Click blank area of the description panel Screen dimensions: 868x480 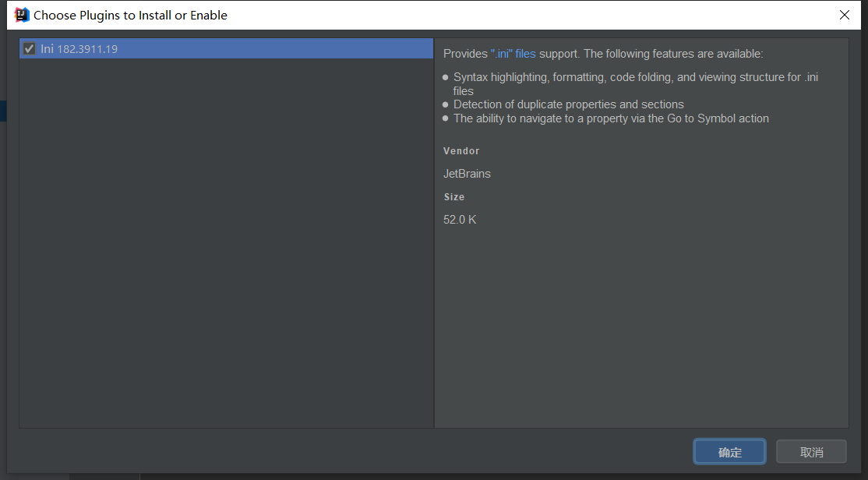(639, 327)
